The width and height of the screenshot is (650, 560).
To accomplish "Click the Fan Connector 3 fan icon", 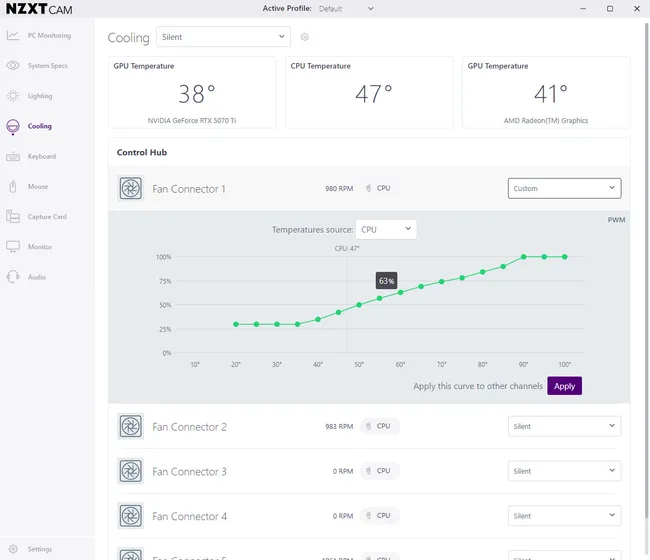I will 131,471.
